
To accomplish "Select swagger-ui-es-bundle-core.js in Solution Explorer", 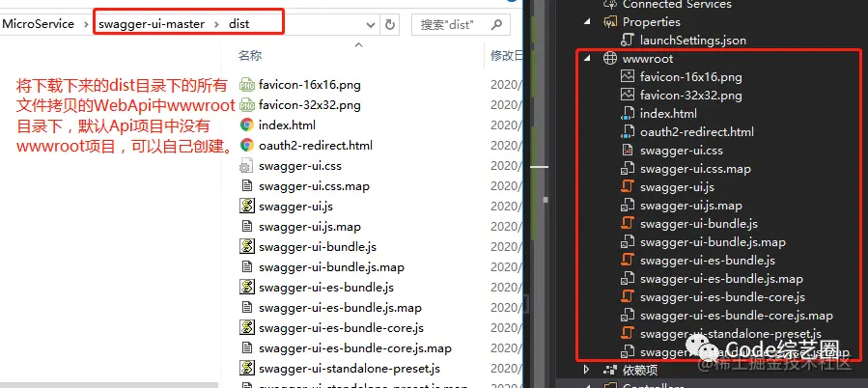I will 722,297.
